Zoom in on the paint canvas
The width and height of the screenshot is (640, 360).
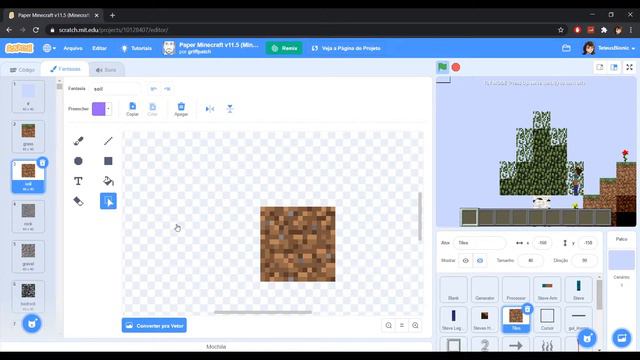(x=415, y=325)
